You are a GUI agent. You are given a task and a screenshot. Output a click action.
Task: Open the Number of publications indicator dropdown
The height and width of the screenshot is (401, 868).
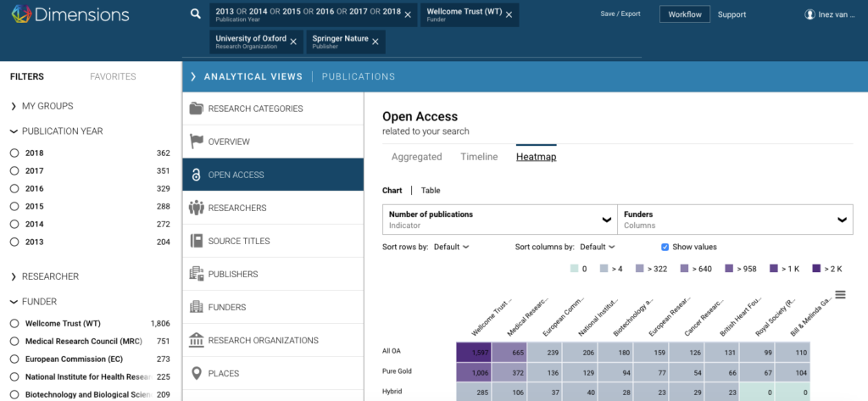pos(500,220)
